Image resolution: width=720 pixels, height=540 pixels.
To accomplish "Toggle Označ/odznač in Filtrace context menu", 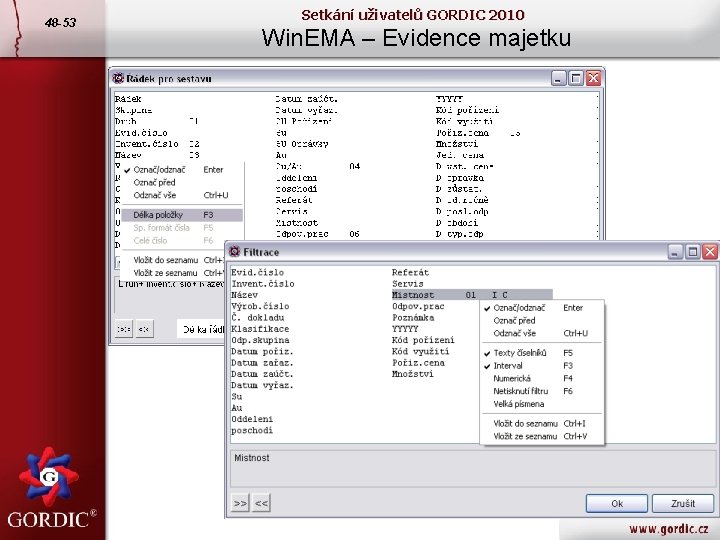I will 542,308.
